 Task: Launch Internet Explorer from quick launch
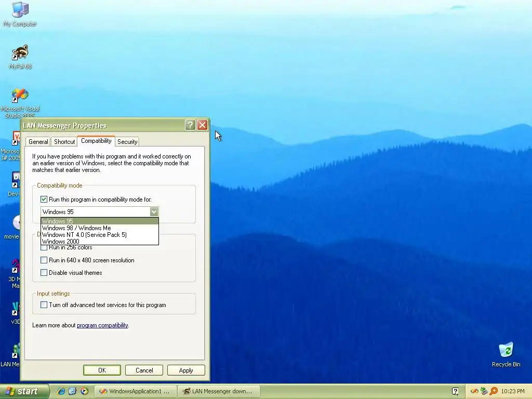click(x=61, y=391)
